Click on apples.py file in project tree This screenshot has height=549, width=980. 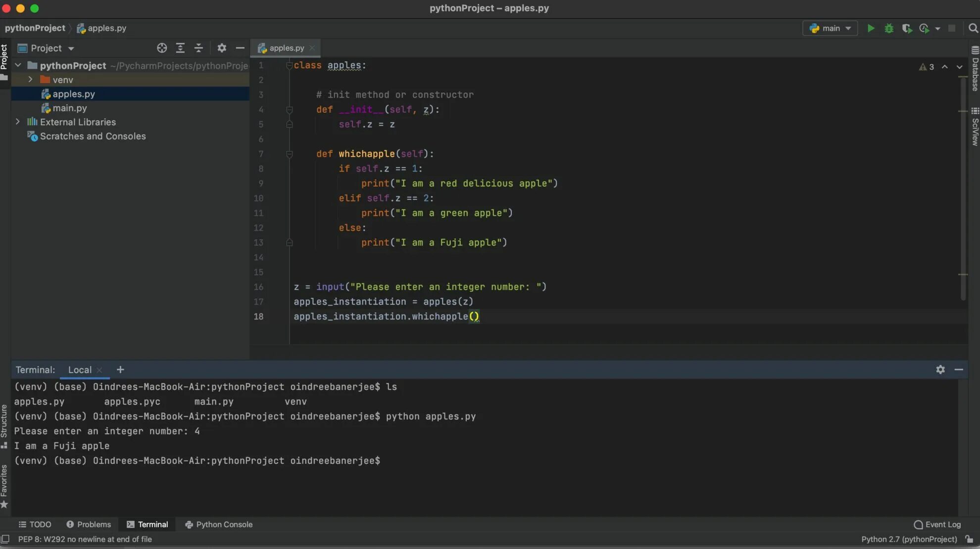click(x=73, y=93)
